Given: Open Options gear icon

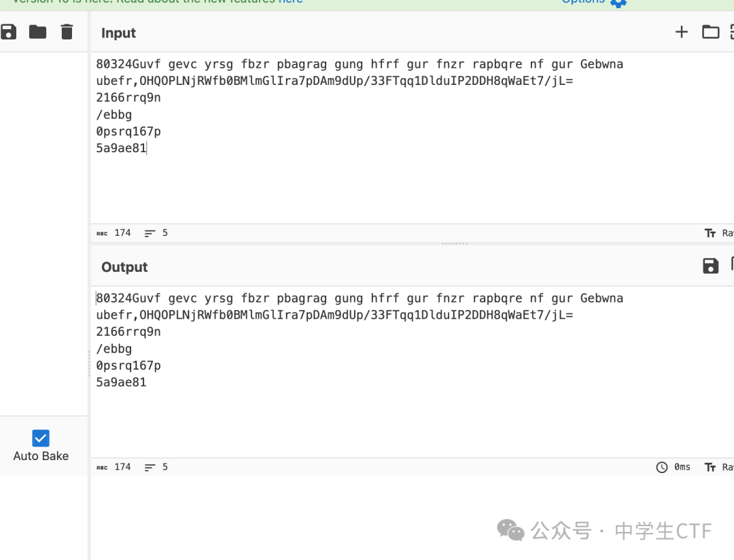Looking at the screenshot, I should click(x=618, y=3).
